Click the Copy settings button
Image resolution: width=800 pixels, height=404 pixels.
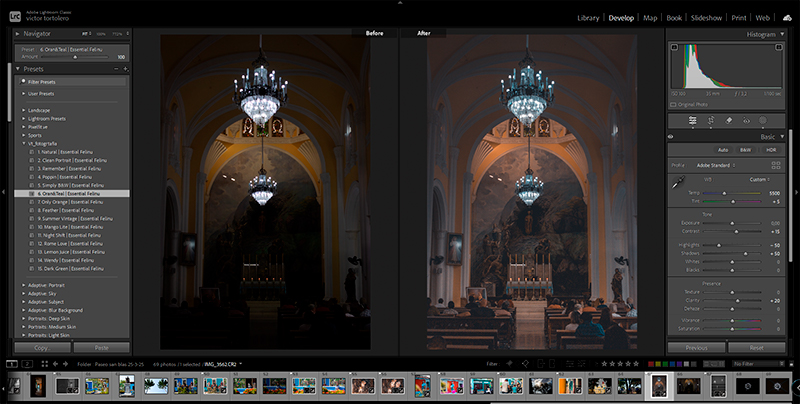(41, 347)
